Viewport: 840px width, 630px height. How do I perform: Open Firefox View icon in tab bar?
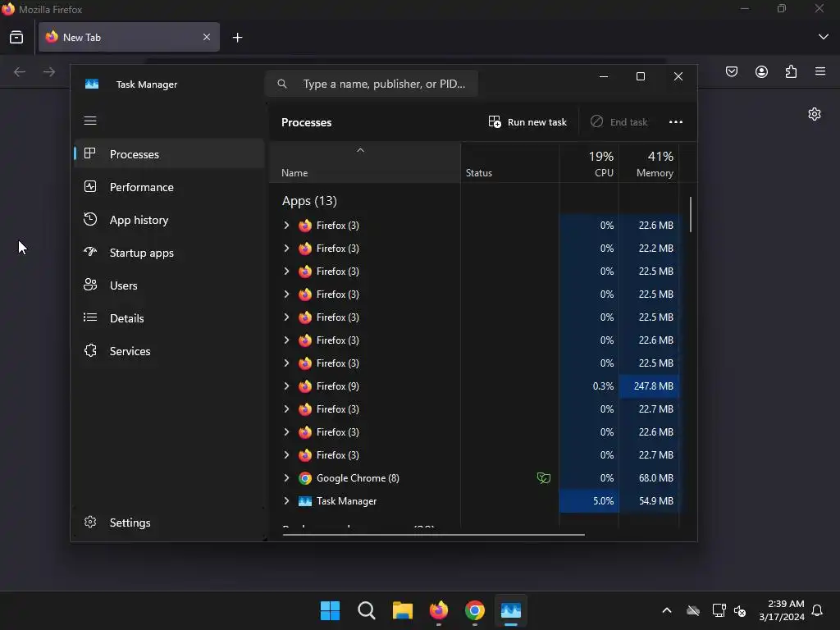click(16, 37)
